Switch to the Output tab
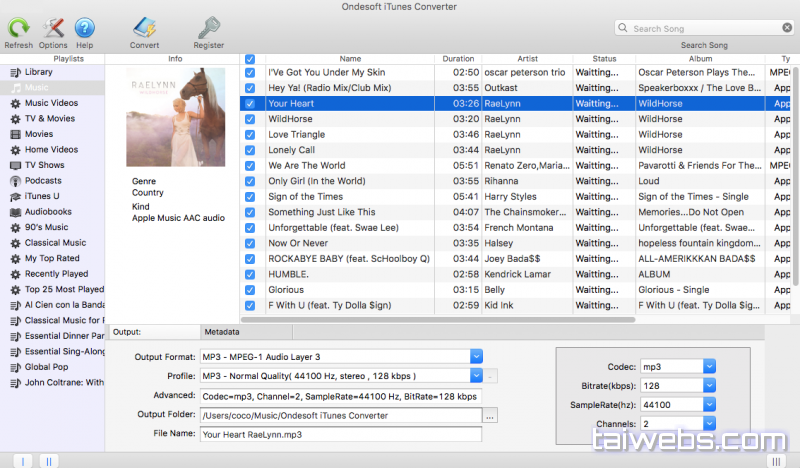The width and height of the screenshot is (800, 468). point(126,332)
